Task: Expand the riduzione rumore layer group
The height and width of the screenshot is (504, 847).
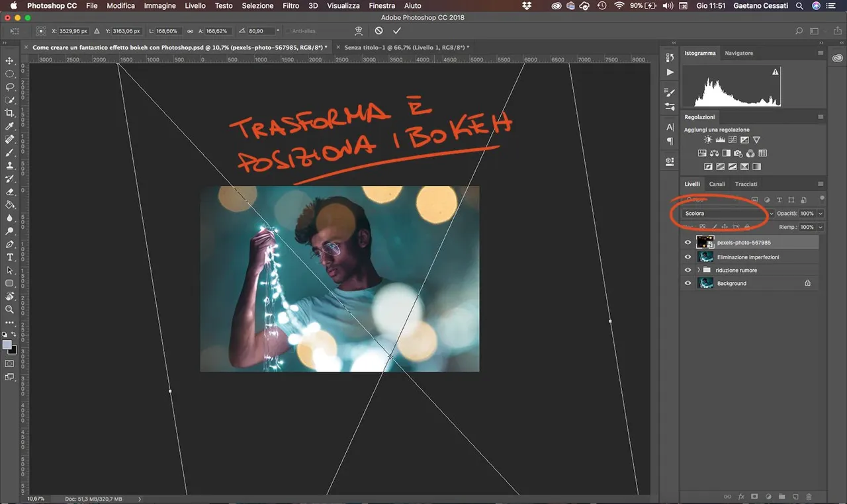Action: [699, 271]
